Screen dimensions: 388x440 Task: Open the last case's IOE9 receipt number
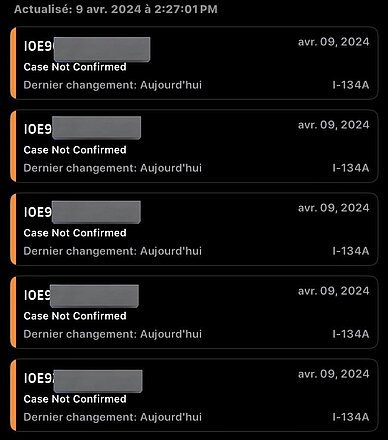click(x=83, y=379)
